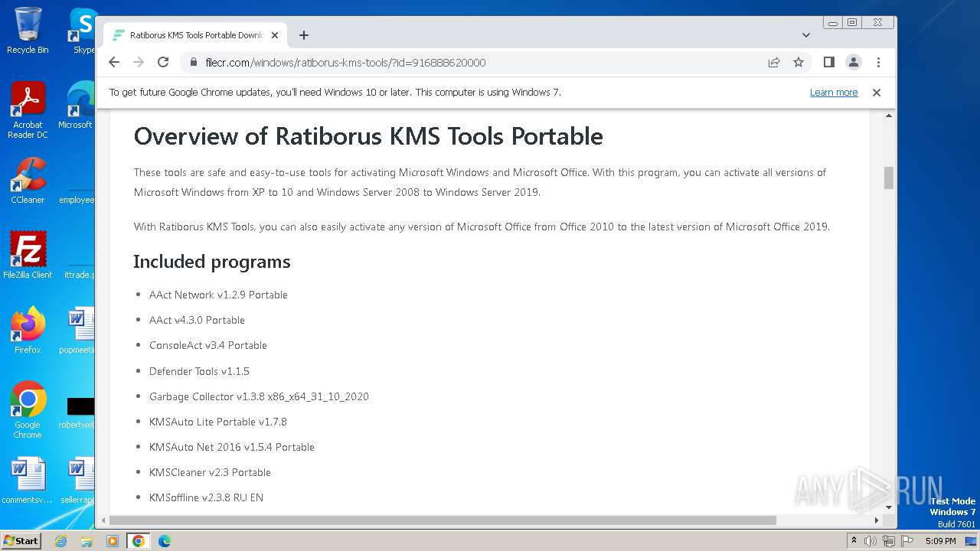Open FileZilla Client desktop shortcut
Screen dimensions: 980x551
point(28,255)
